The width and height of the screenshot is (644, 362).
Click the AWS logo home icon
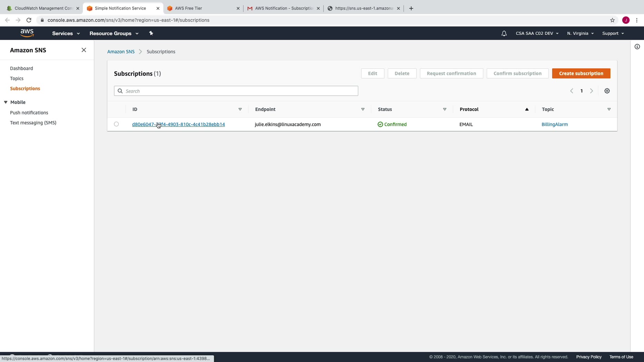point(27,33)
